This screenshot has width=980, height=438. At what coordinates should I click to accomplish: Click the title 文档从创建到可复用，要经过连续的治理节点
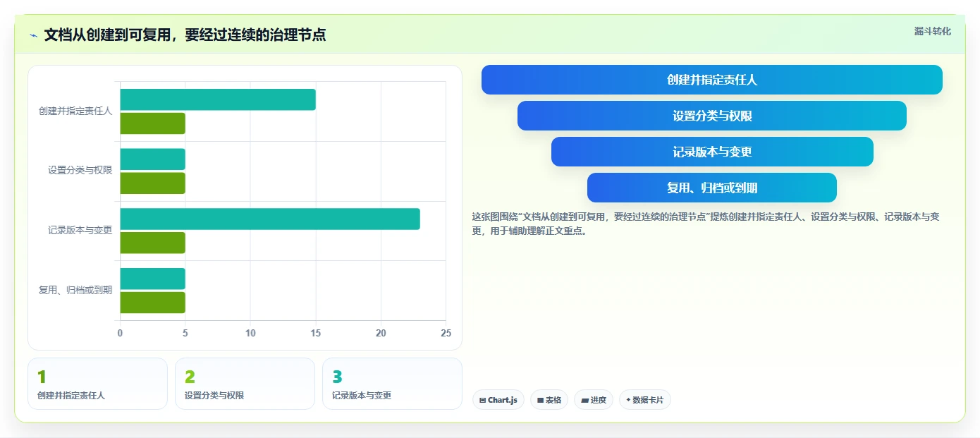[185, 35]
